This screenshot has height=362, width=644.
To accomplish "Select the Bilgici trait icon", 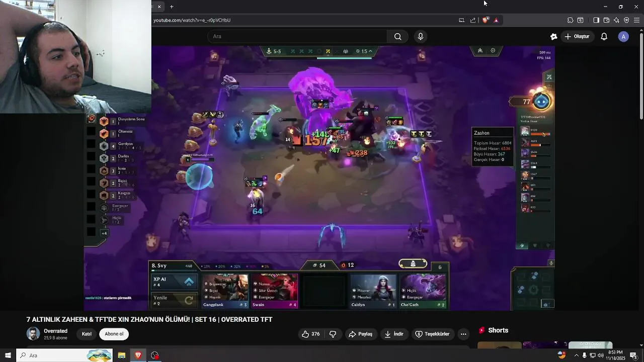I will point(104,183).
